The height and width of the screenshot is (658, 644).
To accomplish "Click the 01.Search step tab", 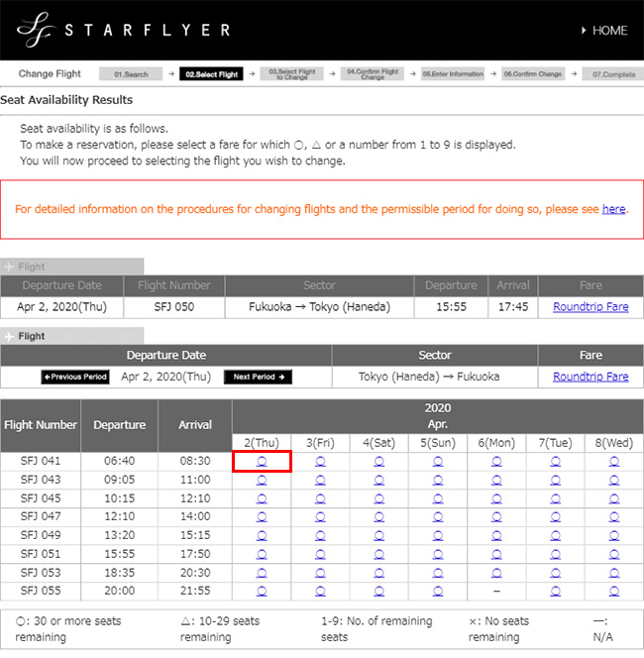I will (x=132, y=74).
